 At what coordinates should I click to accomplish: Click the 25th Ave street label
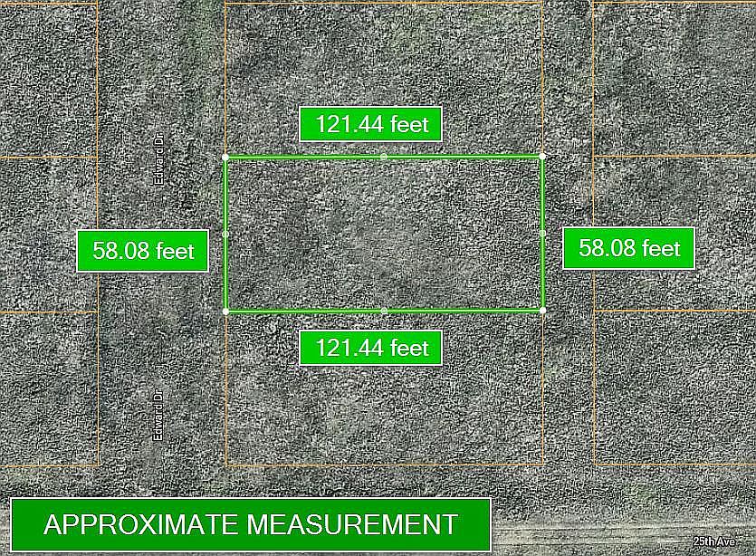pyautogui.click(x=714, y=542)
